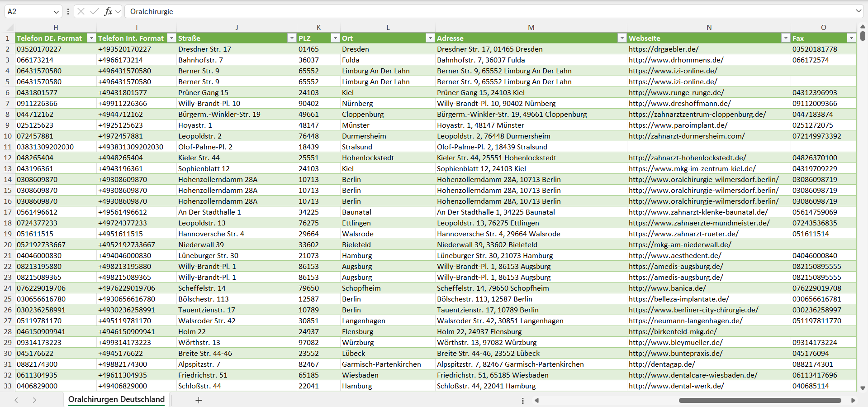Expand the formula bar
Viewport: 868px width, 407px height.
click(x=858, y=11)
